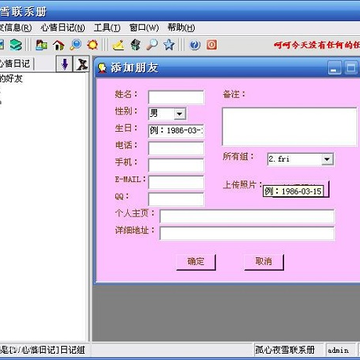Click the 取消 cancel button

(264, 262)
